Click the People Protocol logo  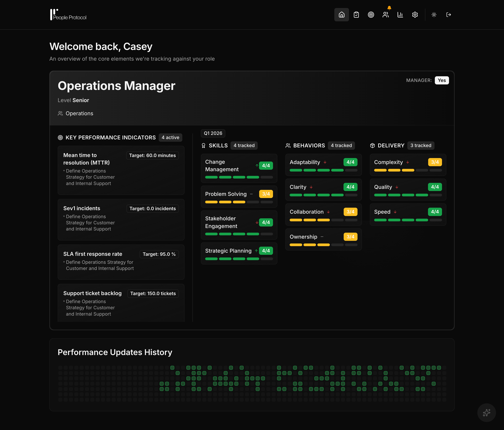(x=68, y=15)
